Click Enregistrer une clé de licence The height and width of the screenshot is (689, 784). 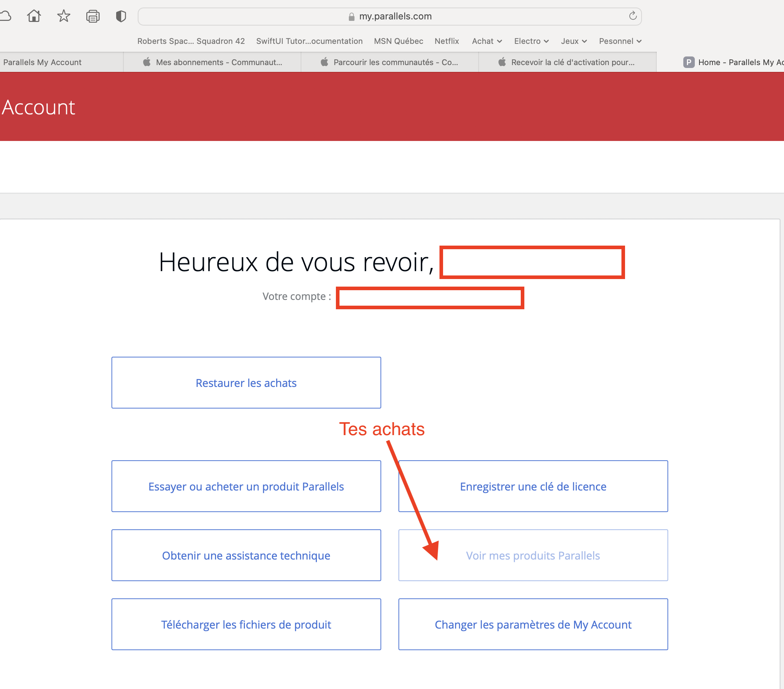[x=533, y=486]
